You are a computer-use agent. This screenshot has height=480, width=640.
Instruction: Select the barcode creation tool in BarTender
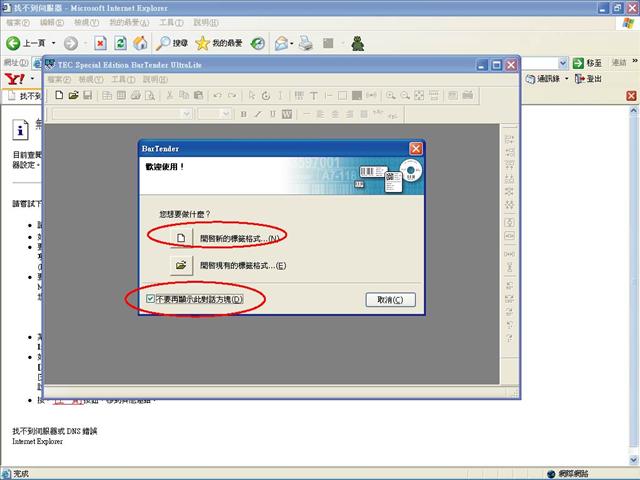pos(299,95)
